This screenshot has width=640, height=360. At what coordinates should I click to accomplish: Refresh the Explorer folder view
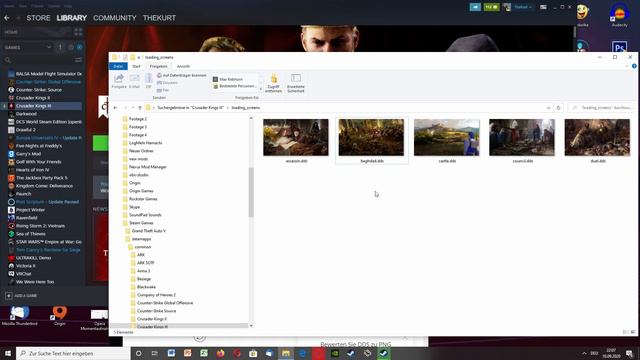click(x=558, y=108)
